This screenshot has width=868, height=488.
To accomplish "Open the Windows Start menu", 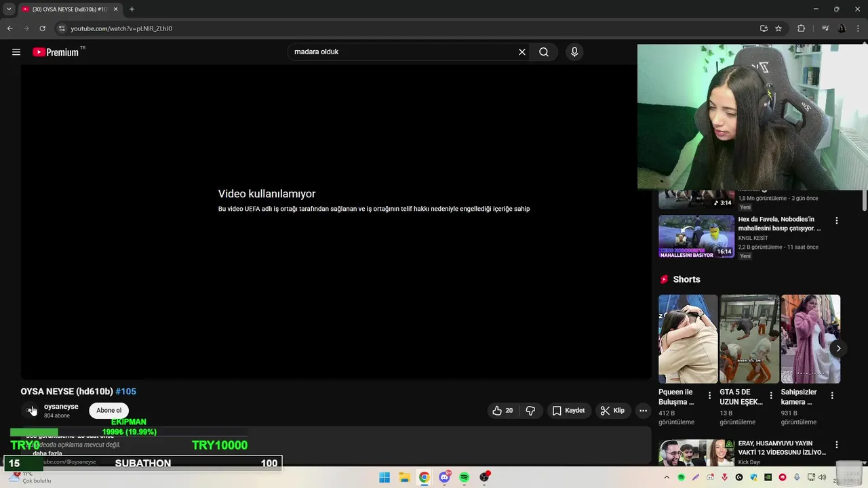I will click(x=384, y=477).
